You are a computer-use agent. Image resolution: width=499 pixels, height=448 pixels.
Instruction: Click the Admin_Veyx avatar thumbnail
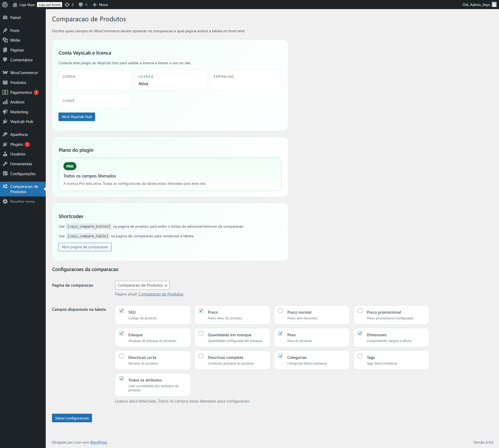494,5
